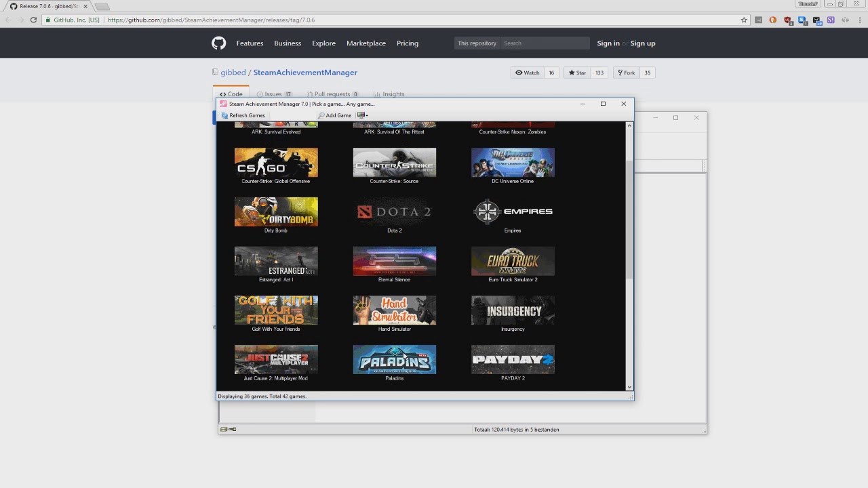Click the Sign in link
This screenshot has height=488, width=868.
click(608, 43)
